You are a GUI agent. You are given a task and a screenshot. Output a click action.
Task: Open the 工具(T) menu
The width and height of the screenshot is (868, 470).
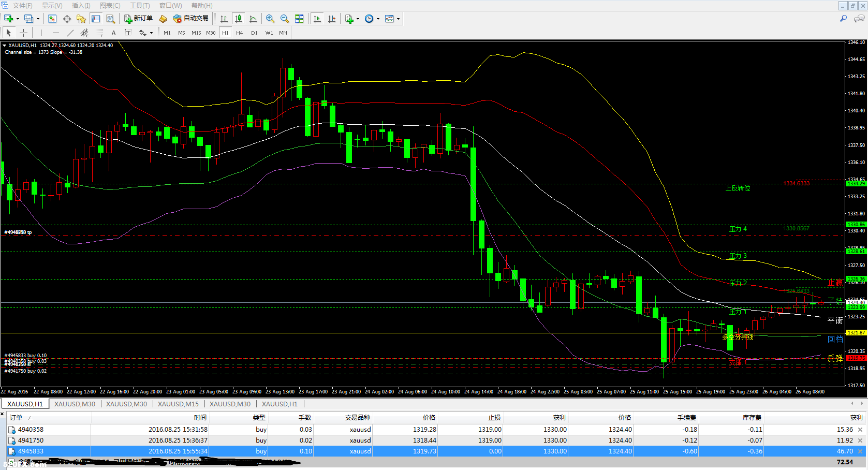[140, 5]
